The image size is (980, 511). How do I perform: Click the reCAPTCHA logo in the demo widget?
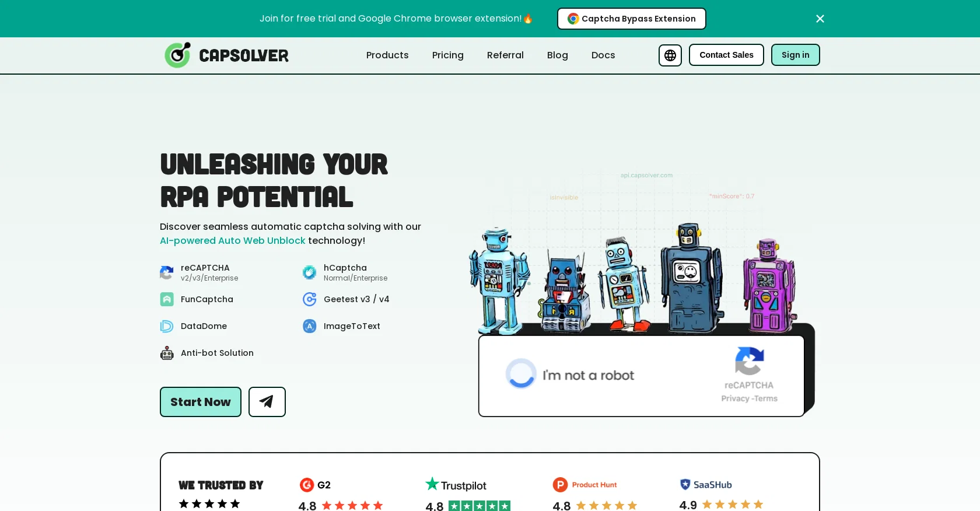tap(750, 361)
